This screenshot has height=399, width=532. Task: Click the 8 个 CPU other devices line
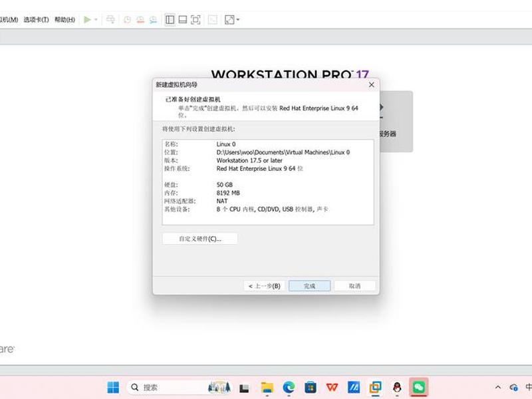pos(272,209)
